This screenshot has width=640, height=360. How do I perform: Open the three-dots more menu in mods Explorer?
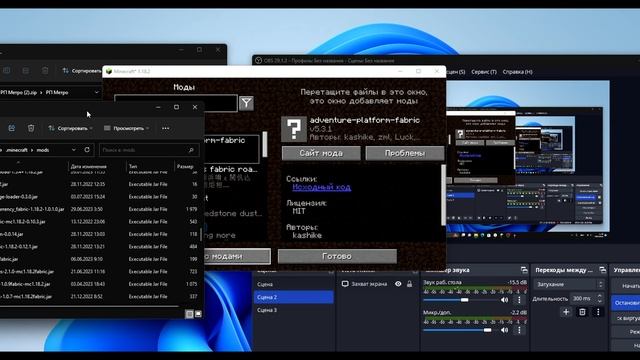[x=165, y=128]
